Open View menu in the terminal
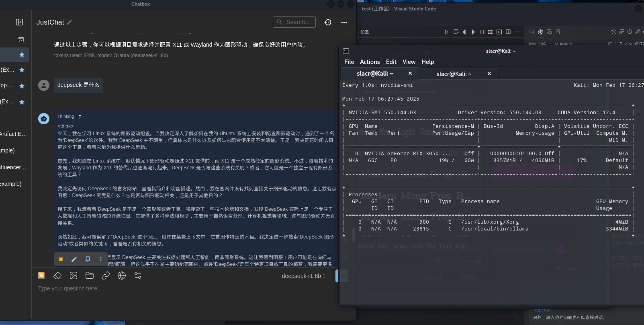Image resolution: width=644 pixels, height=325 pixels. (x=409, y=62)
